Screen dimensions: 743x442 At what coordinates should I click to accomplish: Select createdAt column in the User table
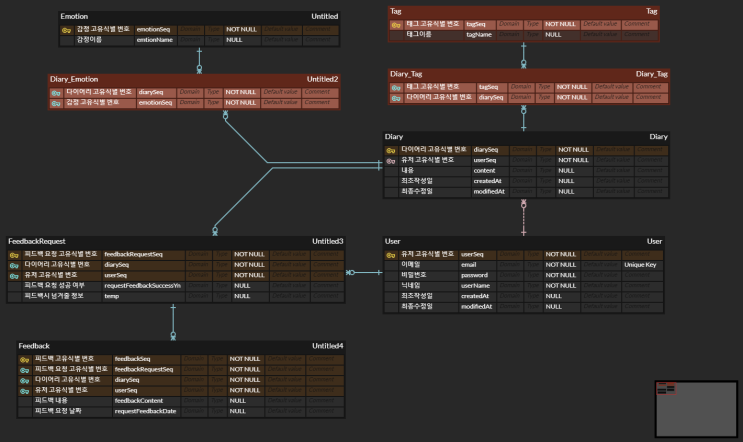pos(474,296)
